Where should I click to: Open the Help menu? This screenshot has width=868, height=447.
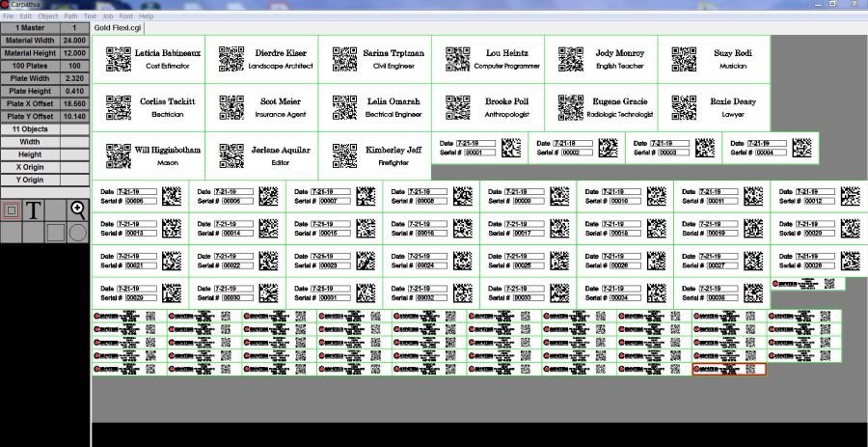tap(147, 16)
